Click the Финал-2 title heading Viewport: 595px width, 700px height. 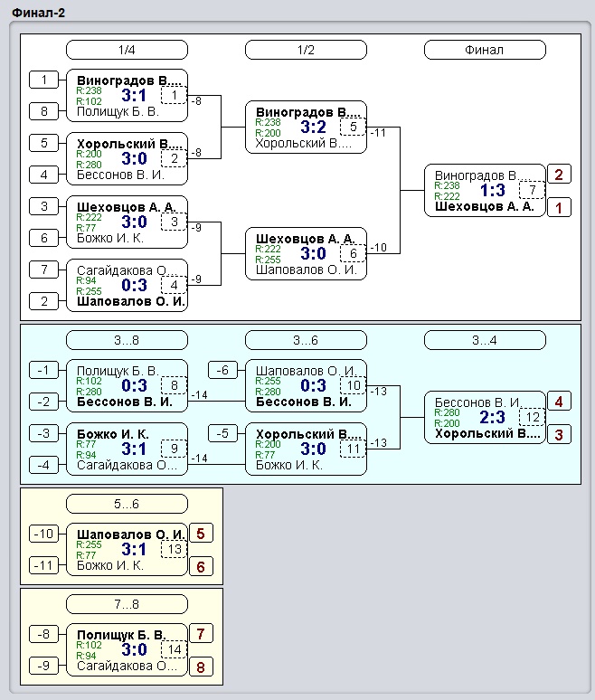coord(38,13)
